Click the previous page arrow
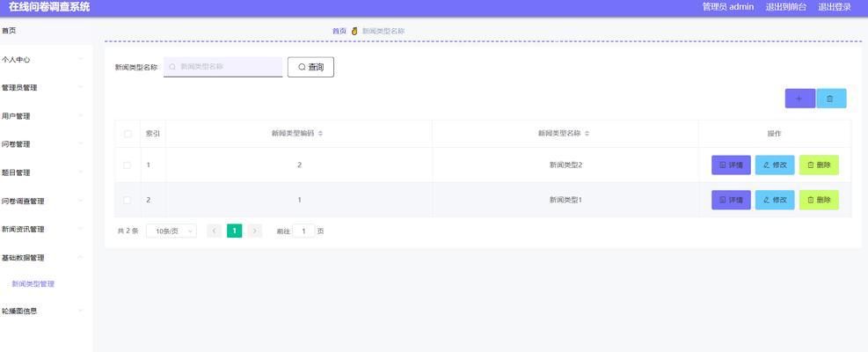Screen dimensions: 868x352 point(215,231)
